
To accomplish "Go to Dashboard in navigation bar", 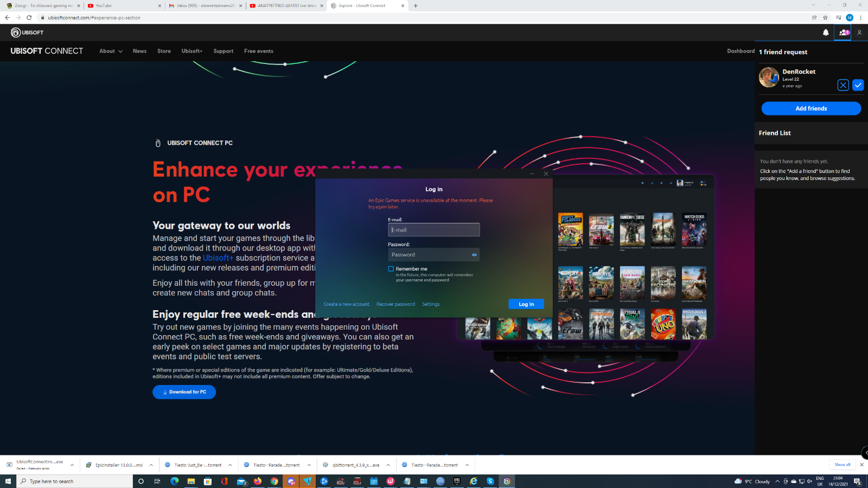I will pos(741,51).
